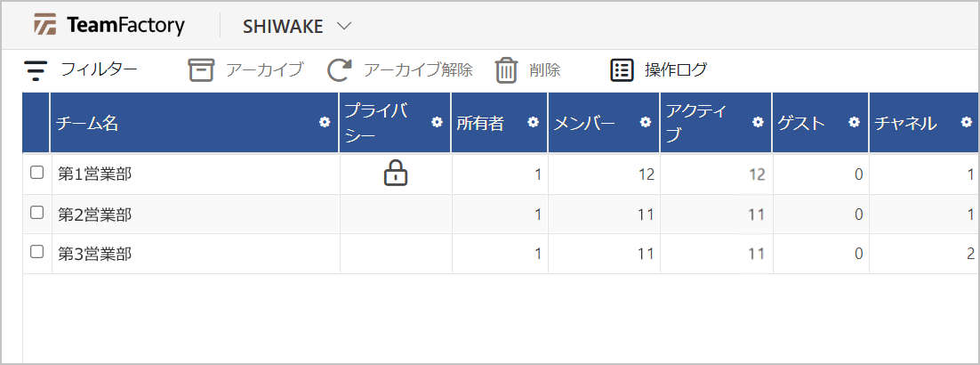Click the チャネル column header label
This screenshot has height=365, width=980.
pos(905,124)
